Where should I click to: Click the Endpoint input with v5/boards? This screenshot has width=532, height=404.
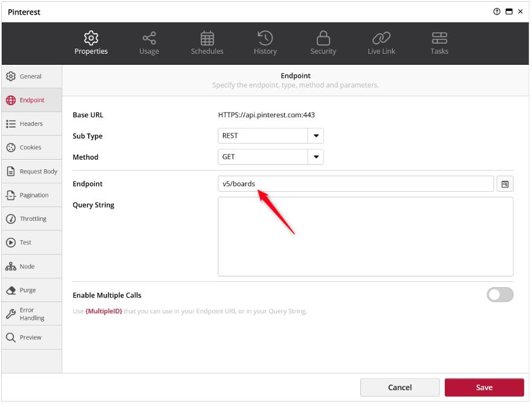point(356,184)
